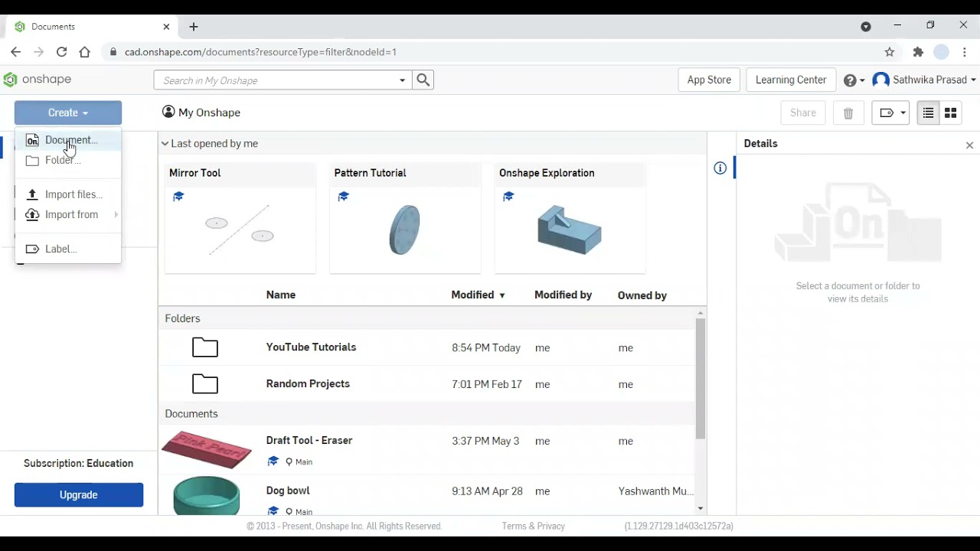Select the Yashwanth Mu... owner cell
The image size is (980, 551).
pos(656,491)
